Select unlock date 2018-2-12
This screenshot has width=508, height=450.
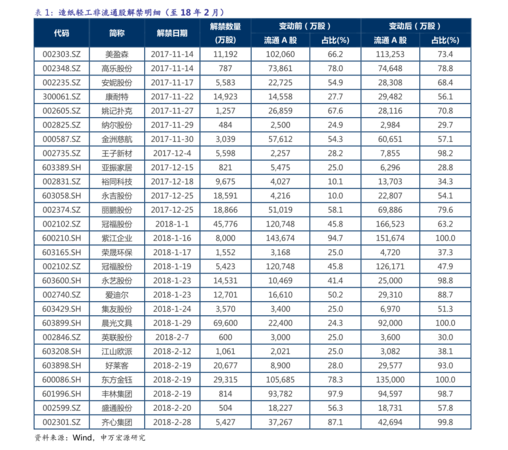(172, 351)
